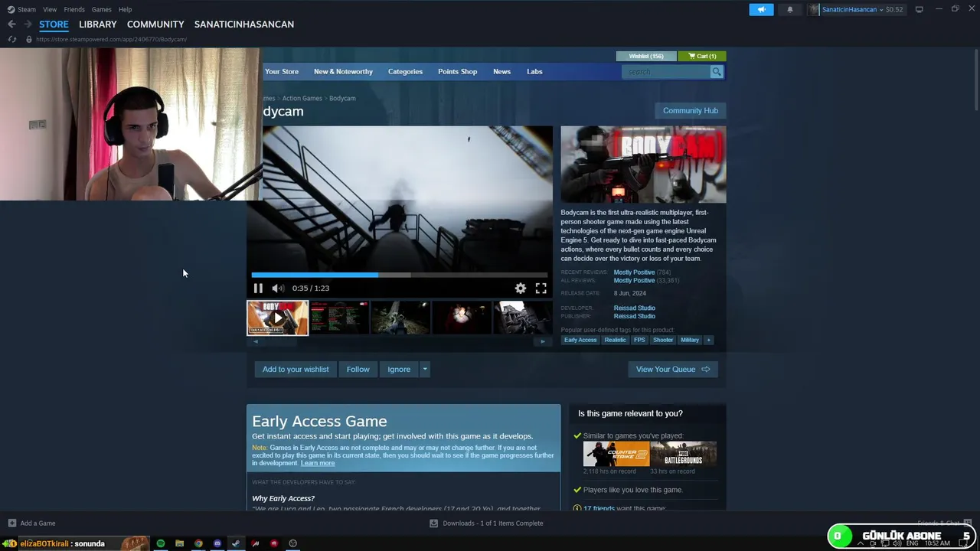Switch to the LIBRARY tab
Image resolution: width=980 pixels, height=551 pixels.
tap(98, 24)
